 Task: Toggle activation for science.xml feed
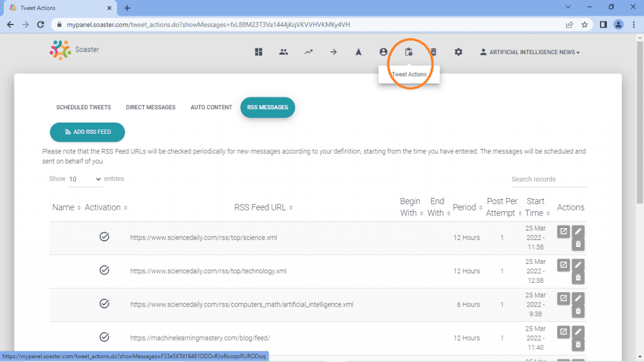tap(104, 237)
